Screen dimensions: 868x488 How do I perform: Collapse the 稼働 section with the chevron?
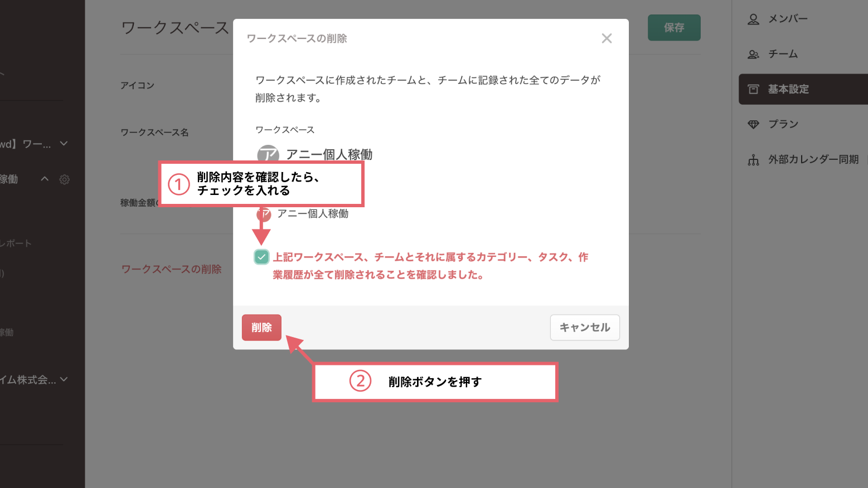44,179
